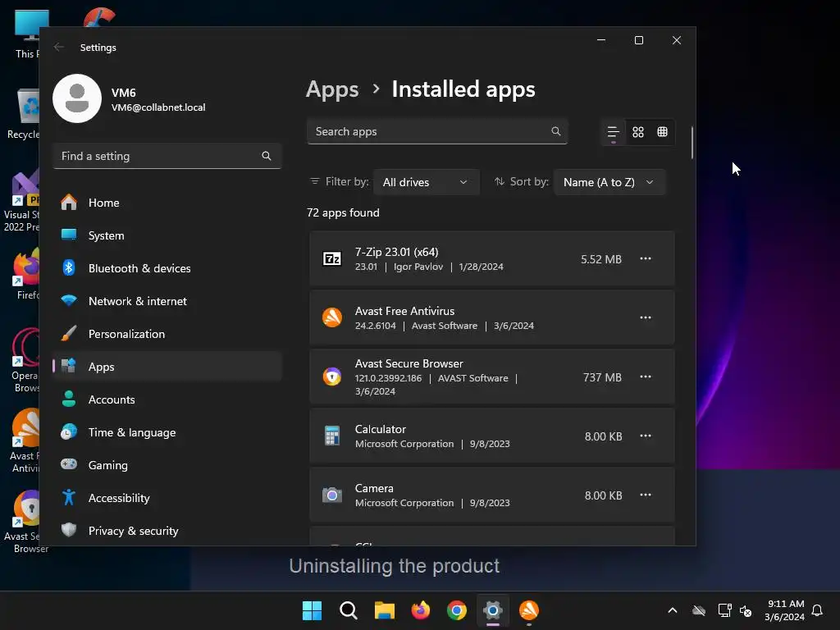Show hidden system tray icons
The height and width of the screenshot is (630, 840).
[673, 610]
